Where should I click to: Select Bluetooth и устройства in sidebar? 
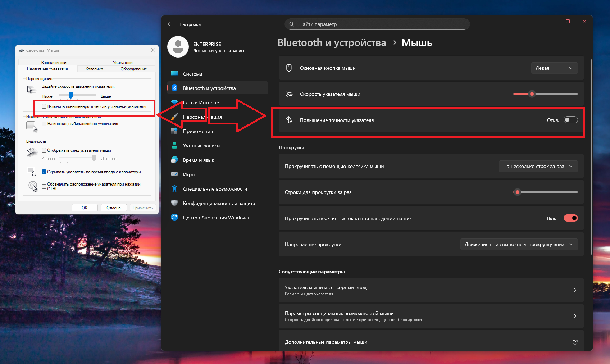(218, 88)
